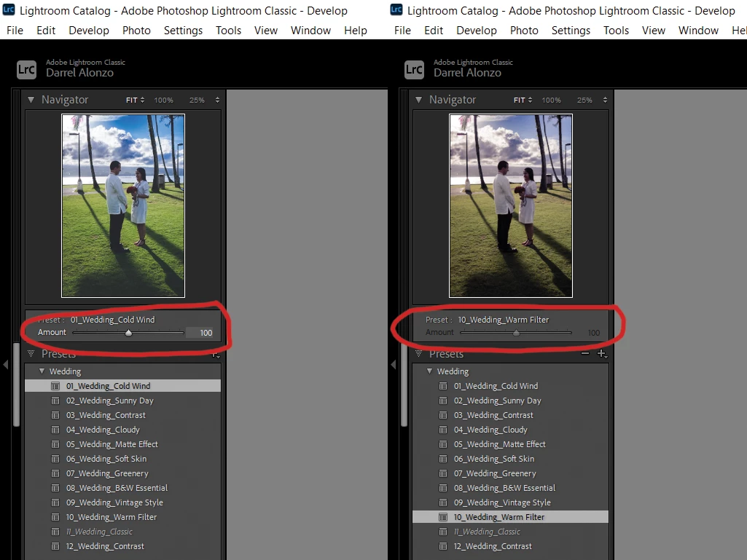Click preset Amount slider handle, right window
The image size is (747, 560).
point(517,333)
